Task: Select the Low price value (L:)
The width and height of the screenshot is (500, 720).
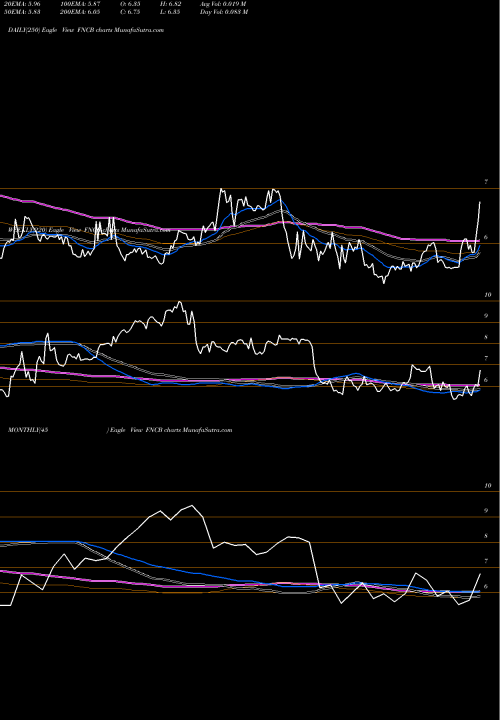Action: point(169,12)
